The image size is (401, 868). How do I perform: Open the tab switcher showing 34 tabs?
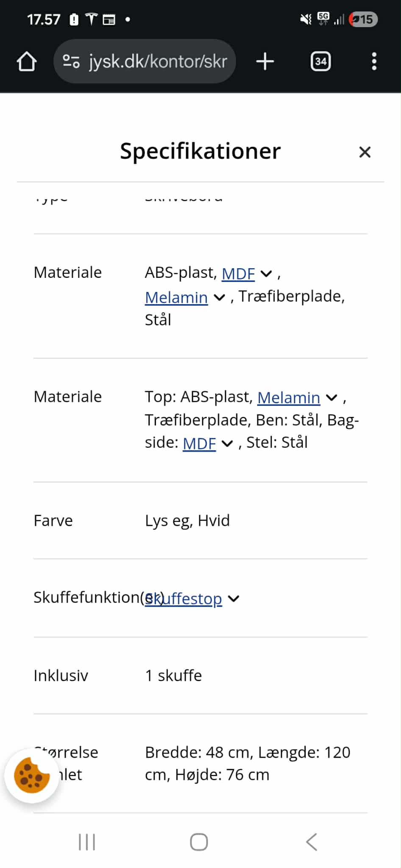320,61
